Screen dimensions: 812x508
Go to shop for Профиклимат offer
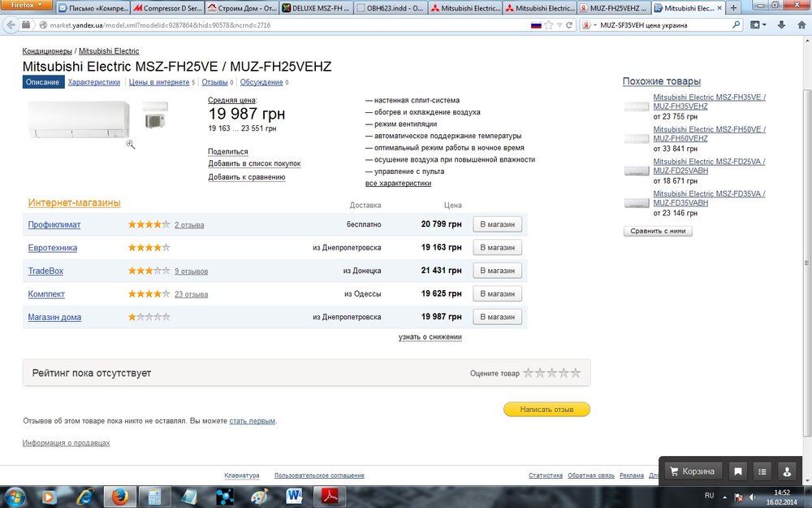tap(497, 224)
